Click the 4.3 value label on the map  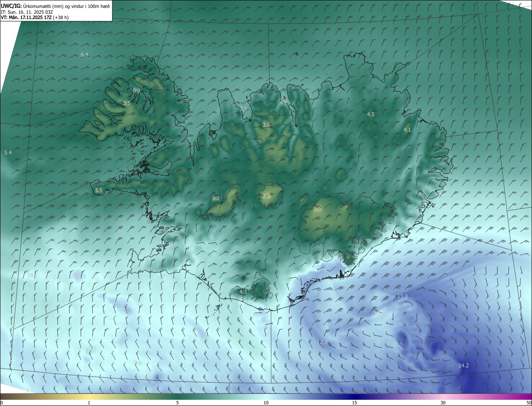point(243,292)
